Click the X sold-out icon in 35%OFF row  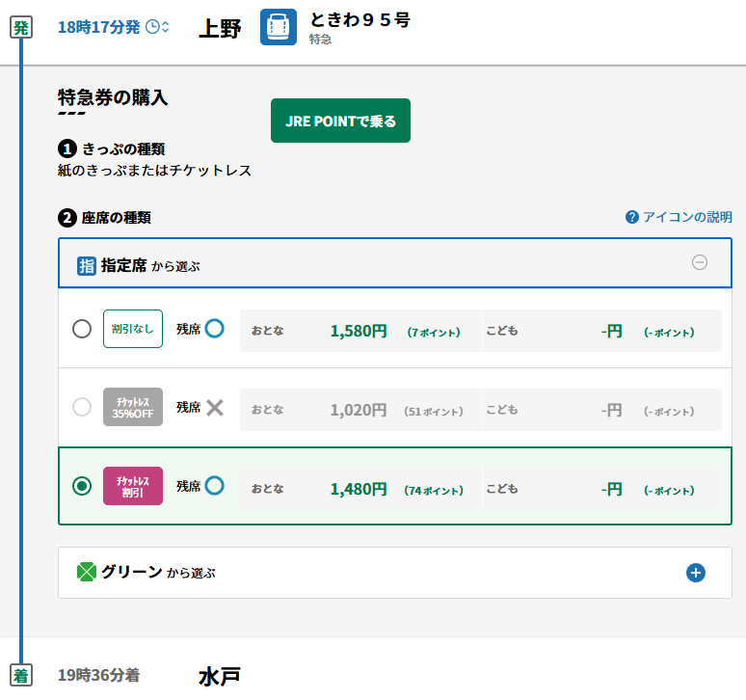coord(215,407)
